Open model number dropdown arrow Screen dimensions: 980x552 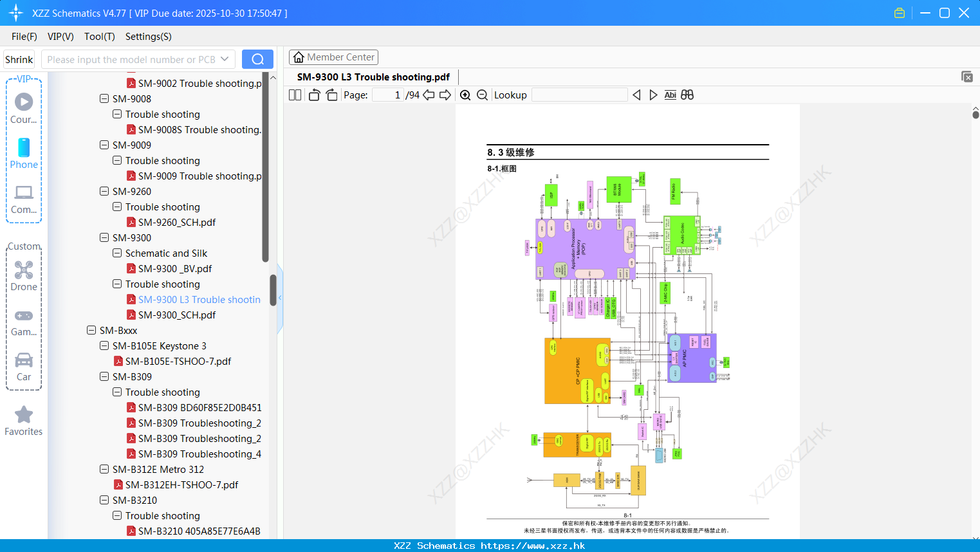click(x=225, y=59)
